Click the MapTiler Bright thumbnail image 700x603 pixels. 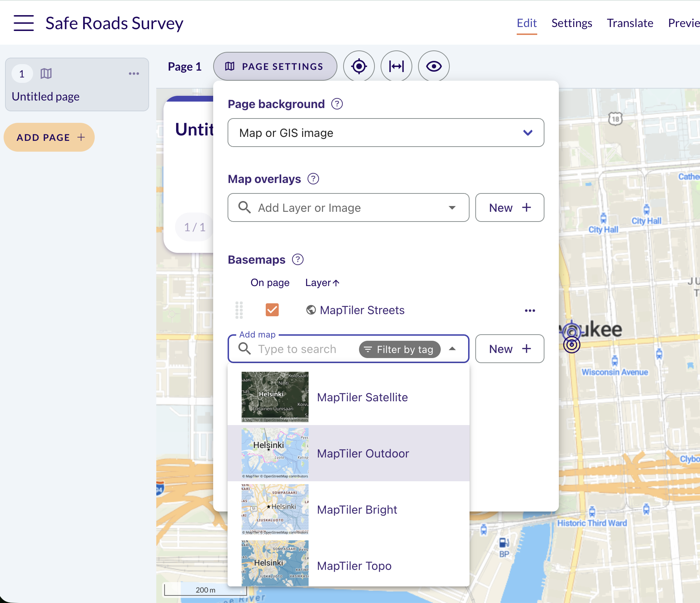[275, 509]
